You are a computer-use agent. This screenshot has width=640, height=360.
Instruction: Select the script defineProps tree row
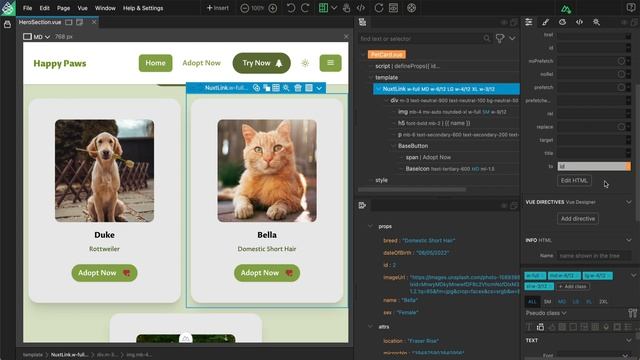pos(407,66)
